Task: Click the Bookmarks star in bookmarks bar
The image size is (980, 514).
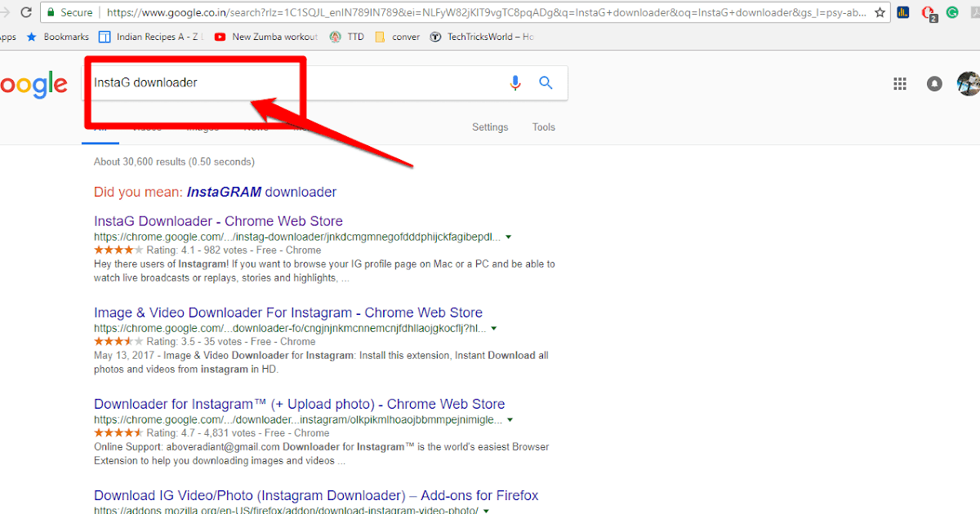Action: (32, 37)
